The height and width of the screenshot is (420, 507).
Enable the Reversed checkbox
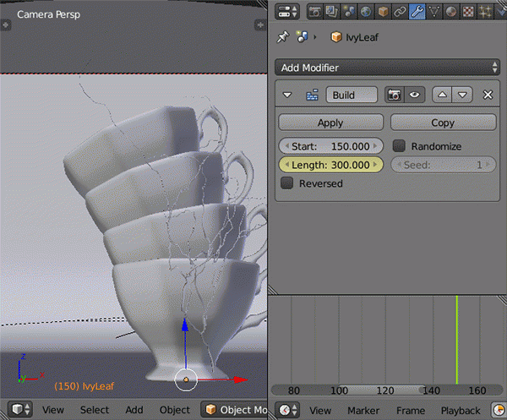pos(287,183)
